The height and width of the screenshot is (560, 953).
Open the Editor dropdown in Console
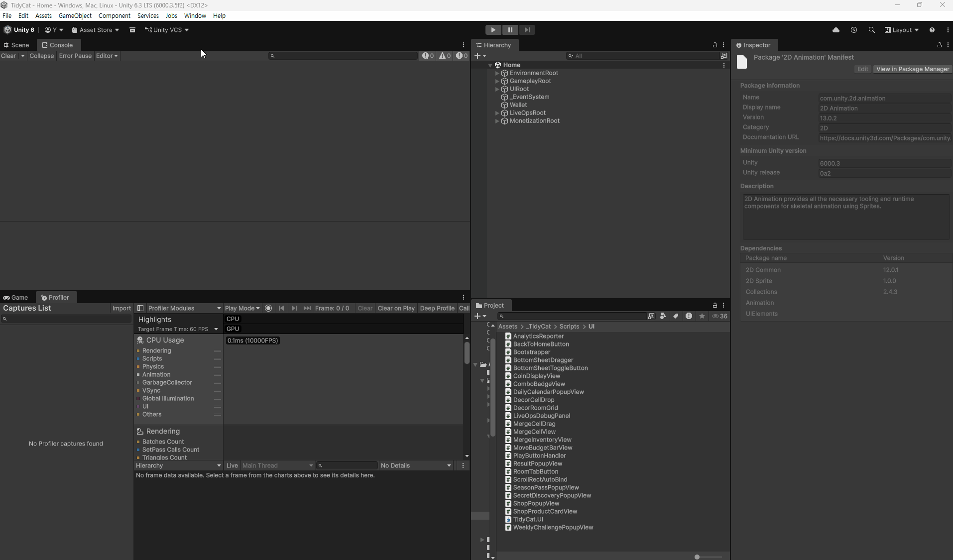click(107, 56)
